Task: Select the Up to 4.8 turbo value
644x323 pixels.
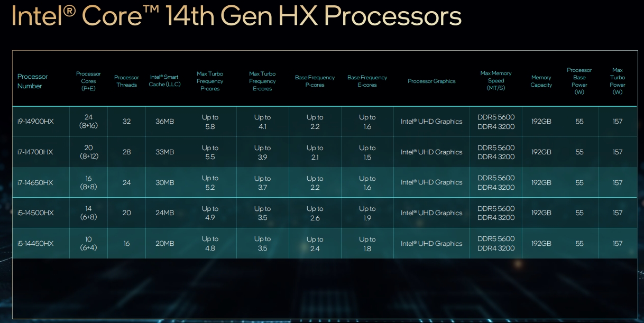Action: [x=210, y=244]
